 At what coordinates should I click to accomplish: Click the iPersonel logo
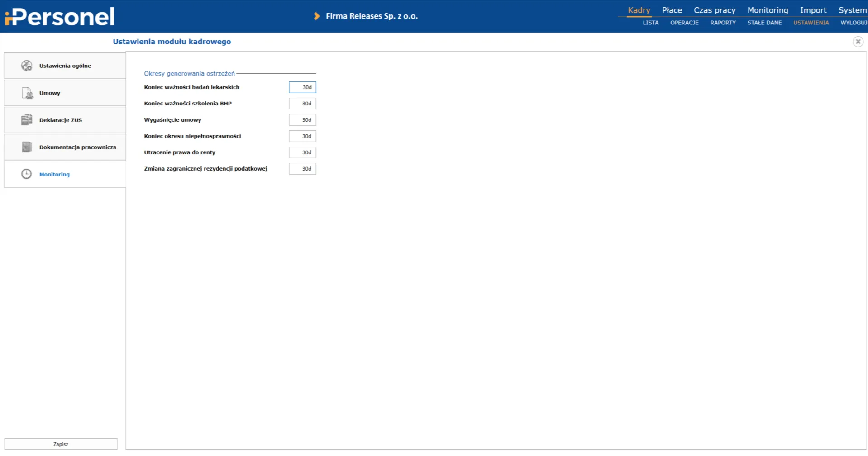pos(60,17)
